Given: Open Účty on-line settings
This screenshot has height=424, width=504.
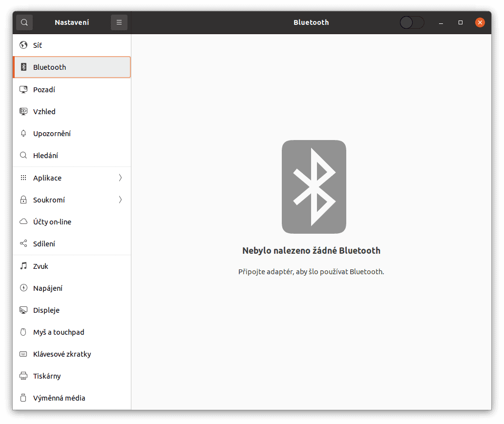Looking at the screenshot, I should tap(72, 222).
